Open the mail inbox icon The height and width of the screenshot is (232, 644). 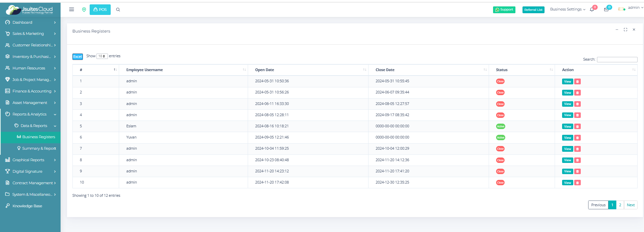point(606,9)
